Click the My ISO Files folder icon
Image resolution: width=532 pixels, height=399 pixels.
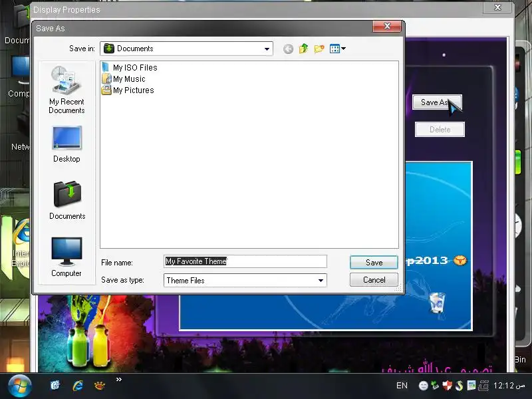pos(106,67)
